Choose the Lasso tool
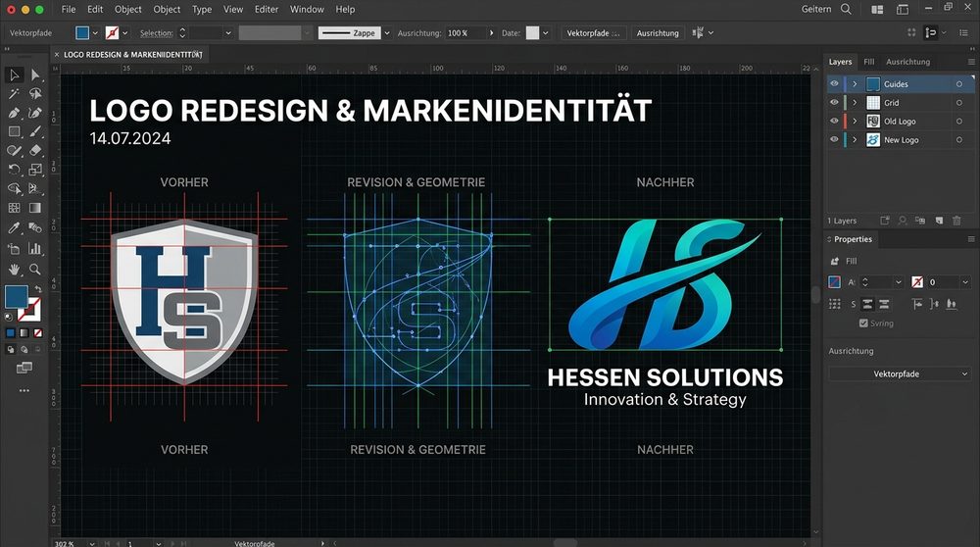980x547 pixels. tap(35, 94)
